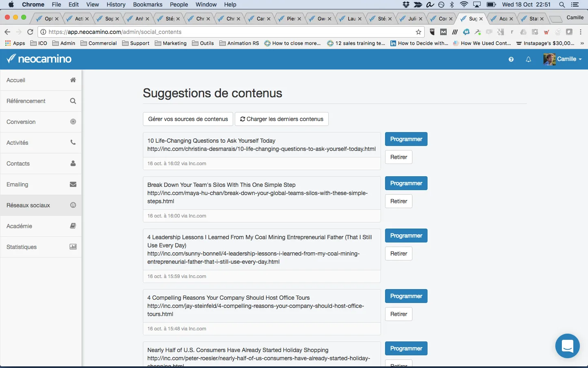Expand the Camille user dropdown

(x=562, y=59)
